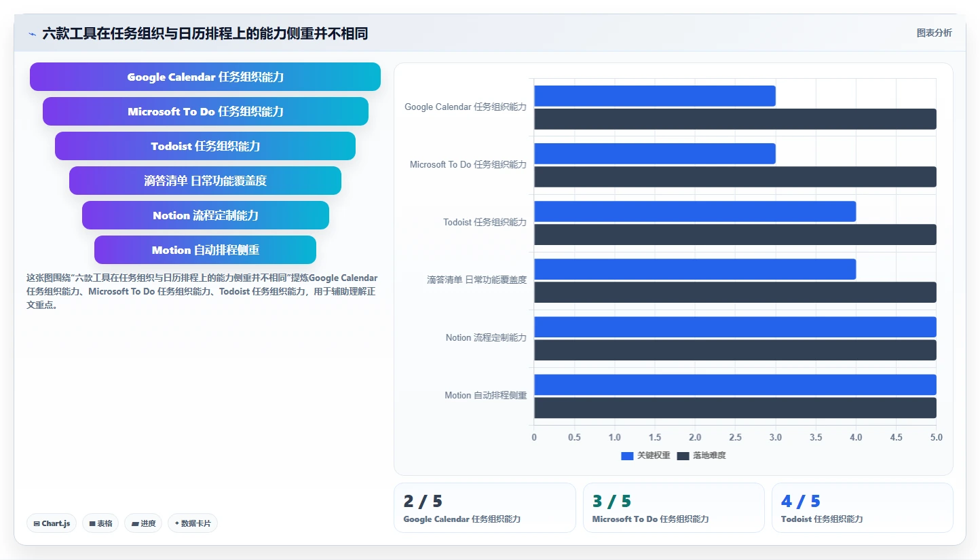Viewport: 980px width, 560px height.
Task: Click the 4.0 tick on the chart x-axis
Action: pyautogui.click(x=856, y=438)
